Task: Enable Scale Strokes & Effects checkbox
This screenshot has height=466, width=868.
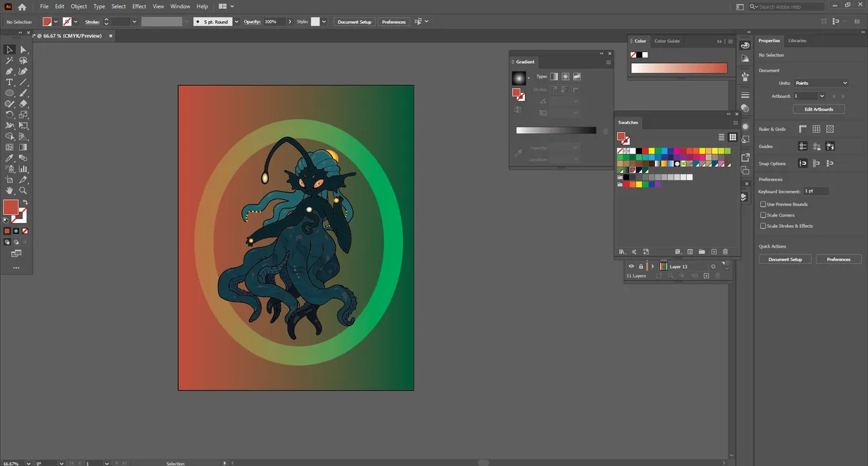Action: click(763, 226)
